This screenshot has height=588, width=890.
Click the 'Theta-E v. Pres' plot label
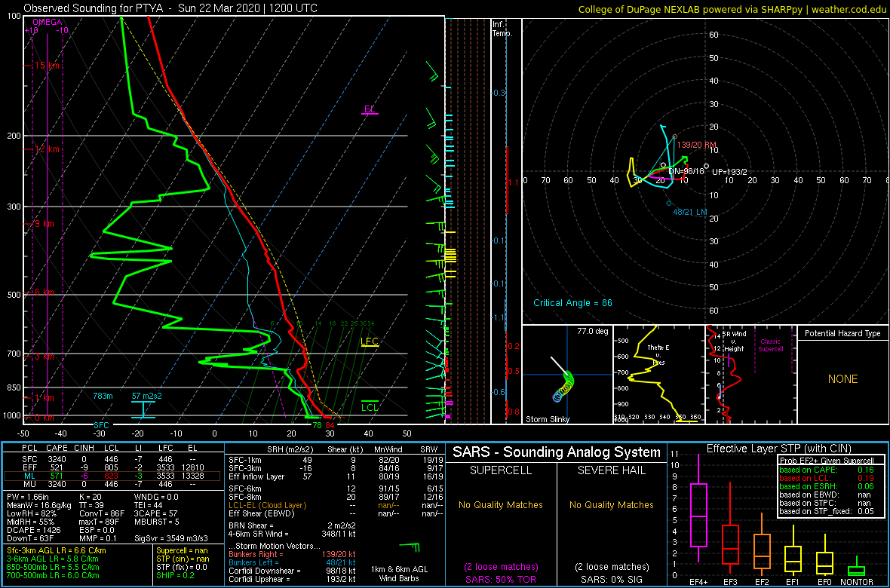coord(658,354)
